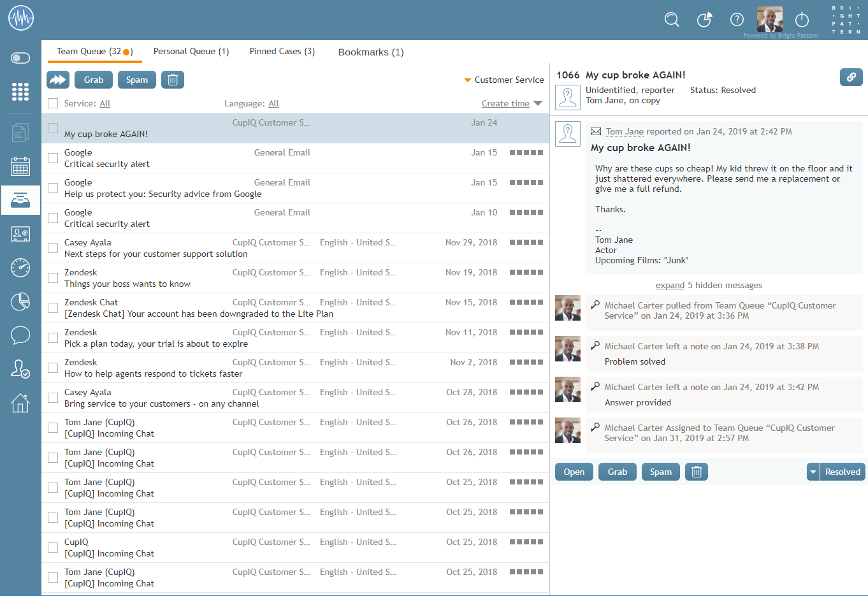The height and width of the screenshot is (596, 868).
Task: Open the Pinned Cases tab
Action: [282, 51]
